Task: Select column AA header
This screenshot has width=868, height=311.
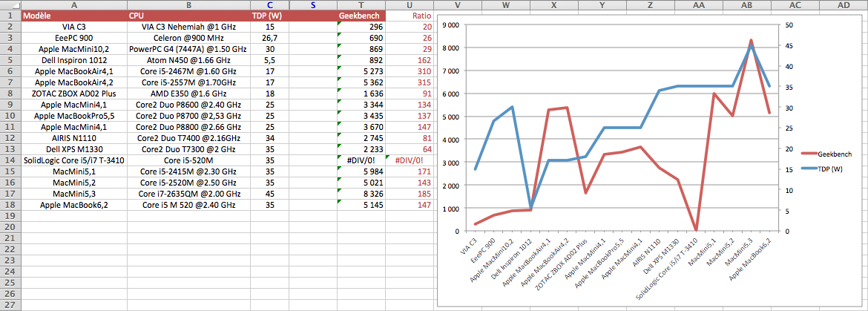Action: click(x=698, y=5)
